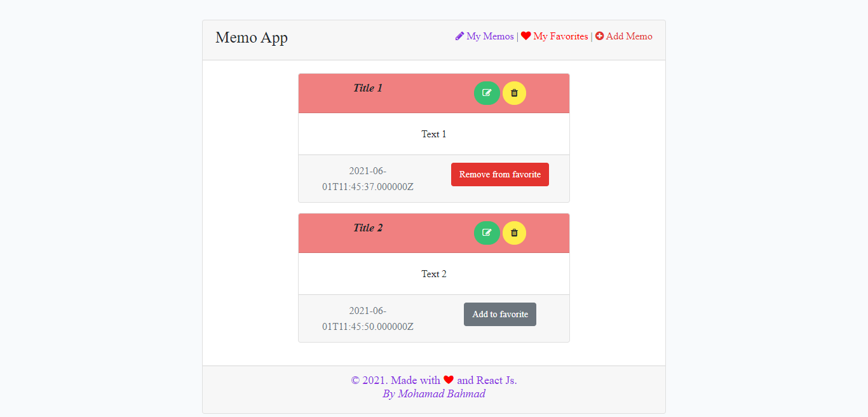Image resolution: width=868 pixels, height=417 pixels.
Task: Click the timestamp under Title 1
Action: [367, 179]
